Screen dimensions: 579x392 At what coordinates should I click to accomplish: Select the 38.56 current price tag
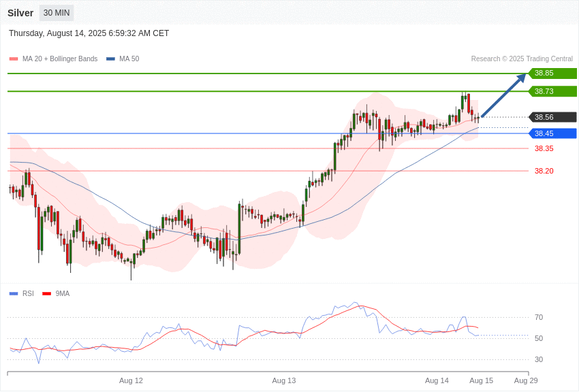[x=552, y=117]
